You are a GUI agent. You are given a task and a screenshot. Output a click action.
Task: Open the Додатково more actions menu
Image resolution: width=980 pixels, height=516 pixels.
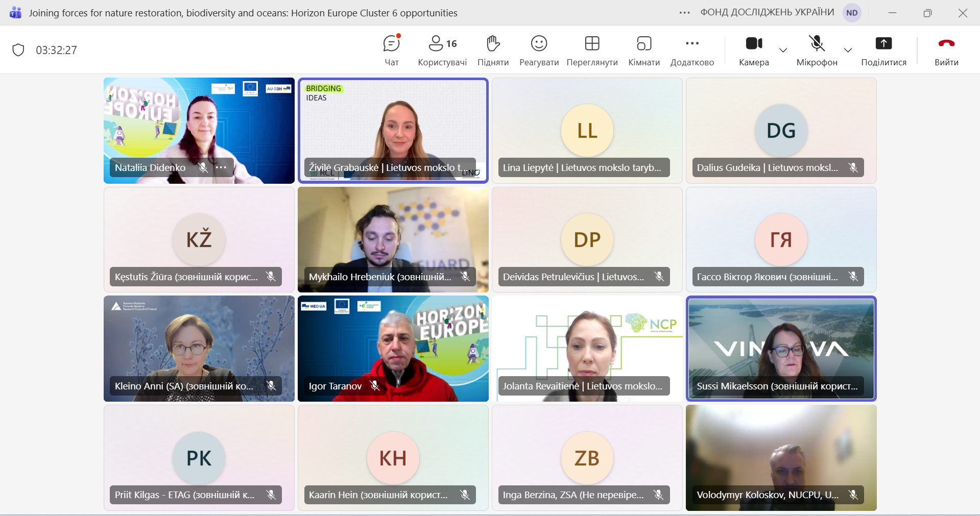tap(692, 50)
